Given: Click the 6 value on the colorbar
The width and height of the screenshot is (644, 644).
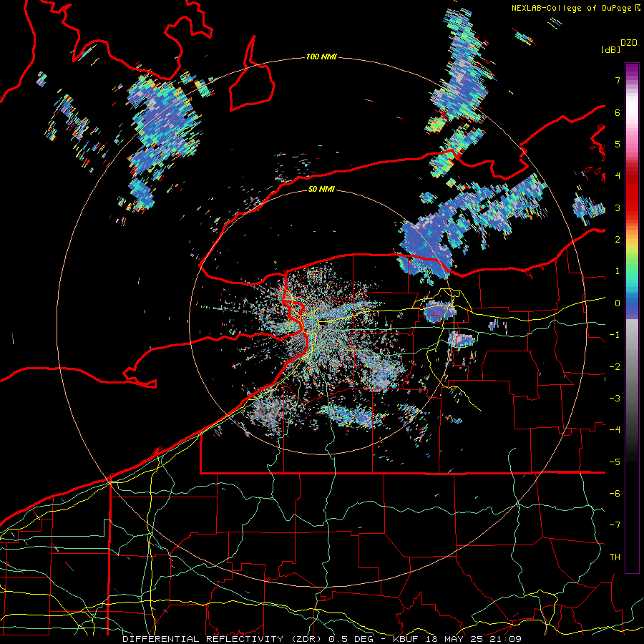Looking at the screenshot, I should 618,112.
